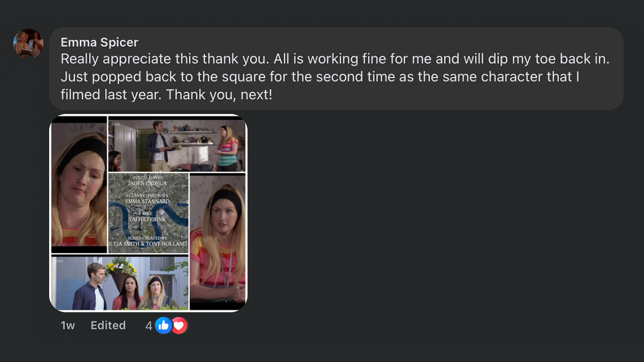View who reacted via the 4 count
This screenshot has height=362, width=644.
pos(148,326)
